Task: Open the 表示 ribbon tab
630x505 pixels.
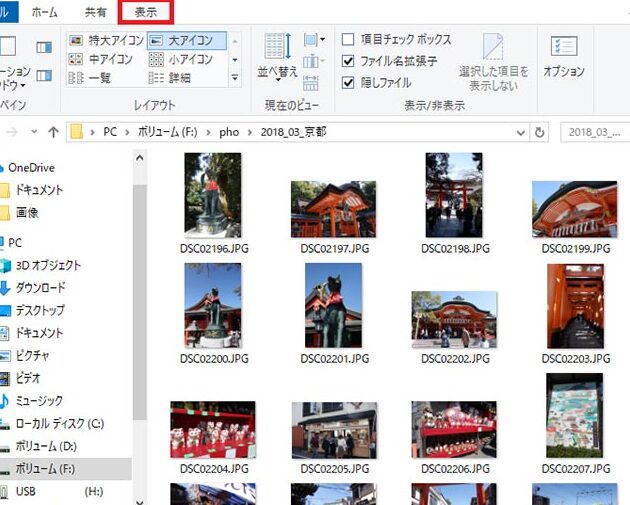Action: 145,13
